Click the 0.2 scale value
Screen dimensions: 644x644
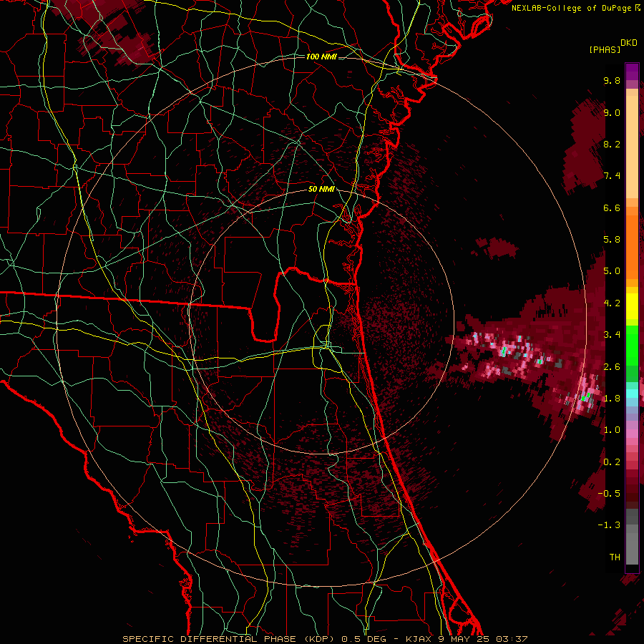[x=612, y=462]
